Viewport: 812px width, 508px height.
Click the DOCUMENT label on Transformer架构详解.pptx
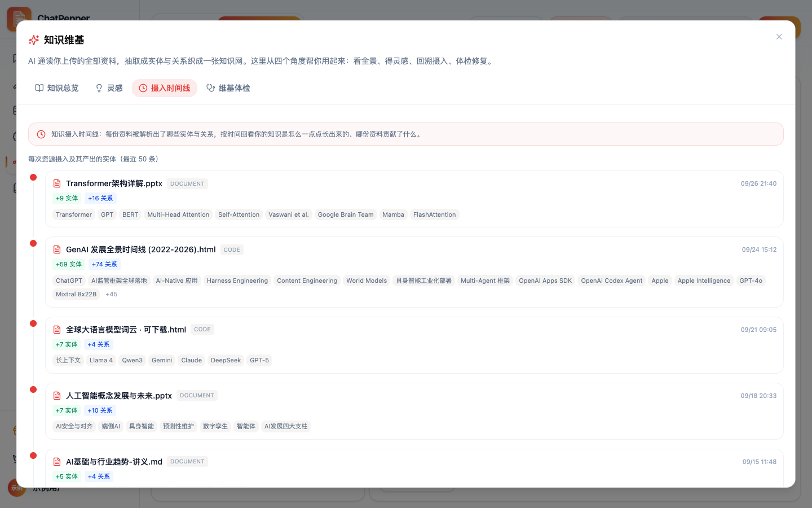(x=187, y=183)
